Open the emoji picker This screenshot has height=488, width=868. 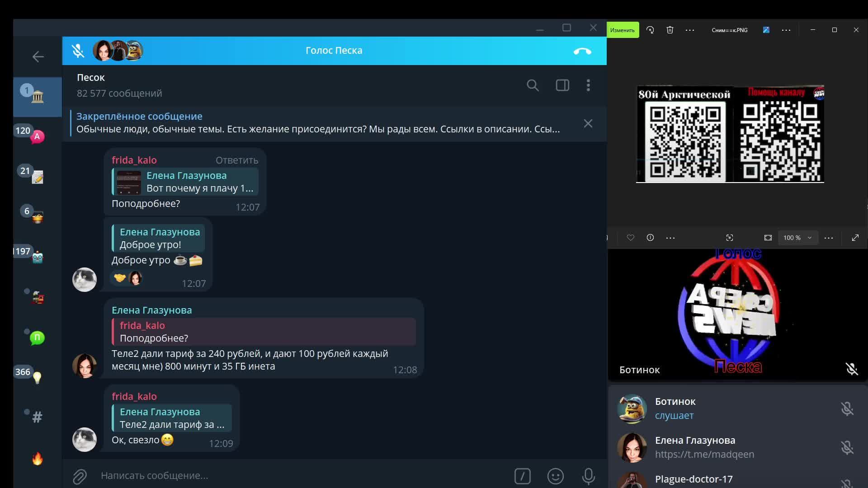[555, 476]
